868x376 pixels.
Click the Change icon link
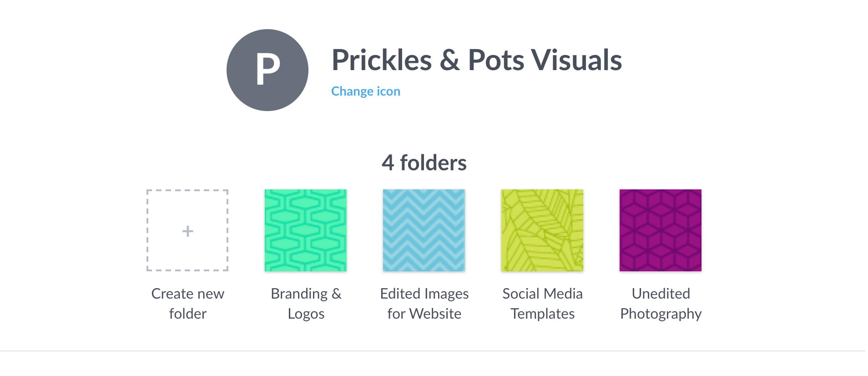point(366,91)
